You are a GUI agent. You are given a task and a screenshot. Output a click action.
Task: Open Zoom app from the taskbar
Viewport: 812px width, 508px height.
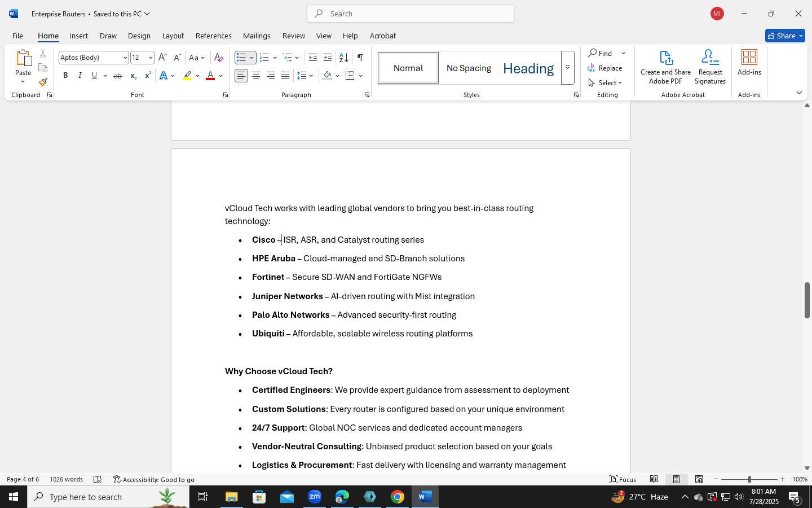pos(315,497)
